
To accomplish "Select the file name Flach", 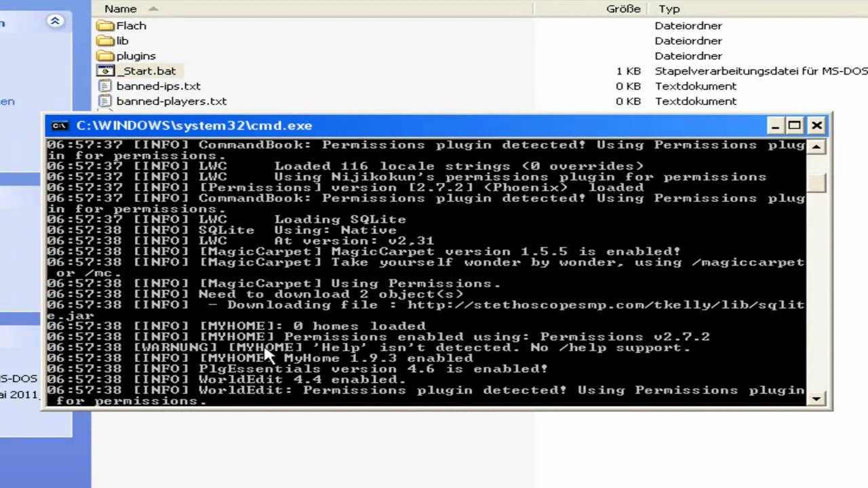I will coord(132,26).
